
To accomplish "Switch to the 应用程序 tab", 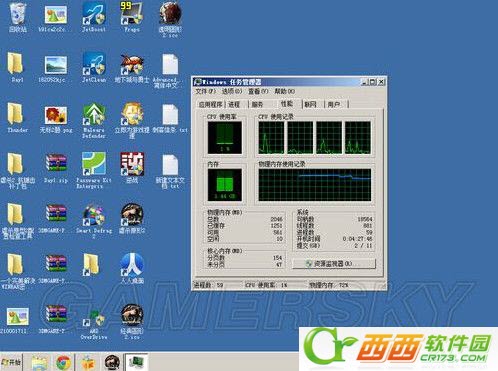I will (x=210, y=104).
